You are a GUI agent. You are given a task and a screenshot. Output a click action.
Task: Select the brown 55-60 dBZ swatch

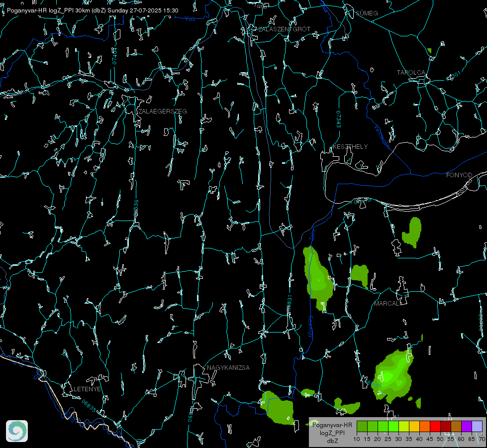pyautogui.click(x=456, y=426)
